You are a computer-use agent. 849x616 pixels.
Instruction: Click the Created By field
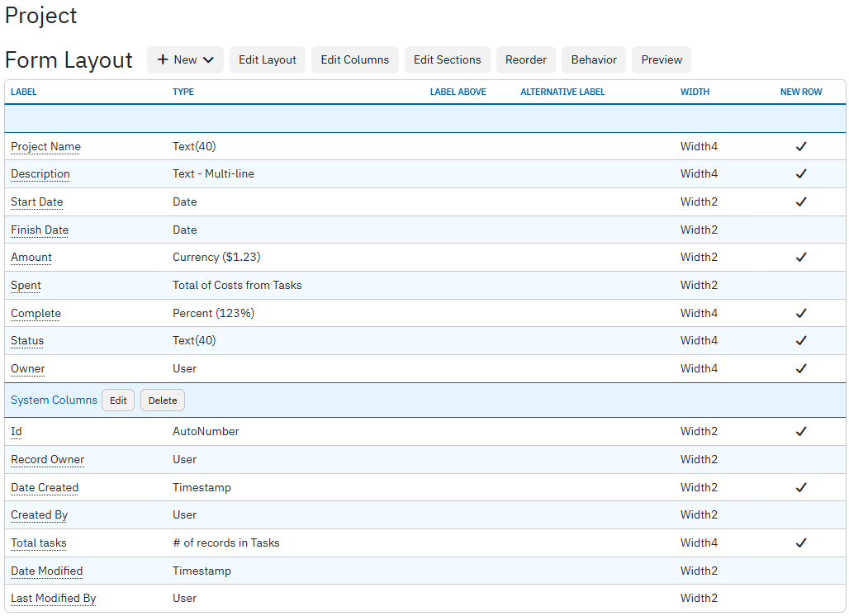pos(39,514)
